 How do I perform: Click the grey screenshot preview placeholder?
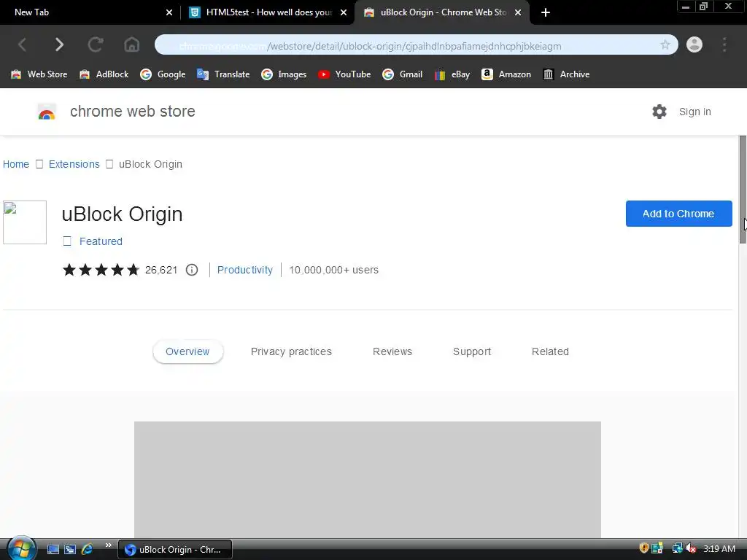pos(368,480)
